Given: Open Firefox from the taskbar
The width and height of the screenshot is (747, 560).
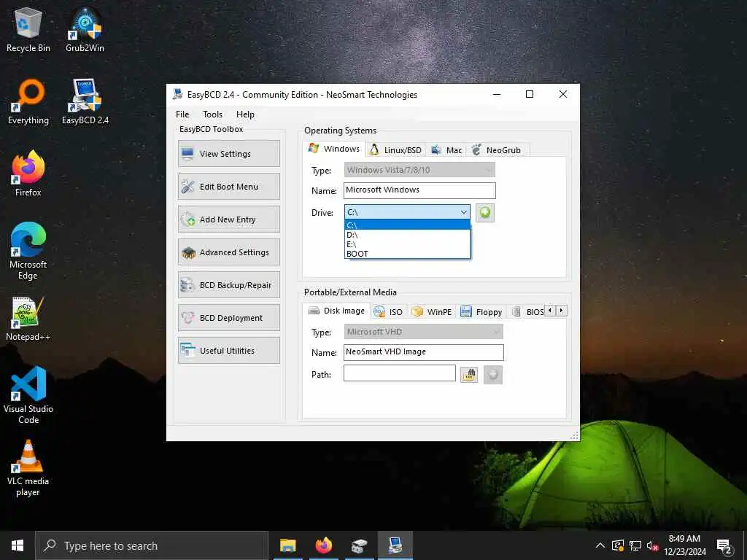Looking at the screenshot, I should point(323,545).
